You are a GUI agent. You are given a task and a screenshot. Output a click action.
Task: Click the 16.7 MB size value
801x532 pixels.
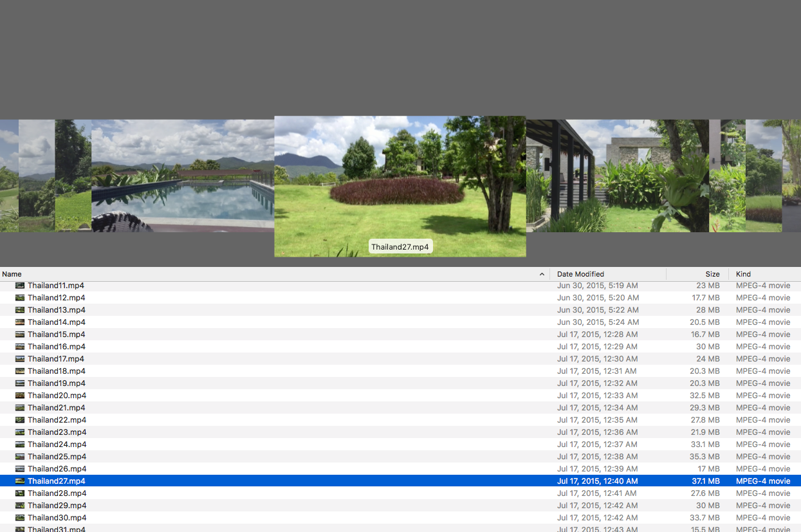tap(706, 335)
